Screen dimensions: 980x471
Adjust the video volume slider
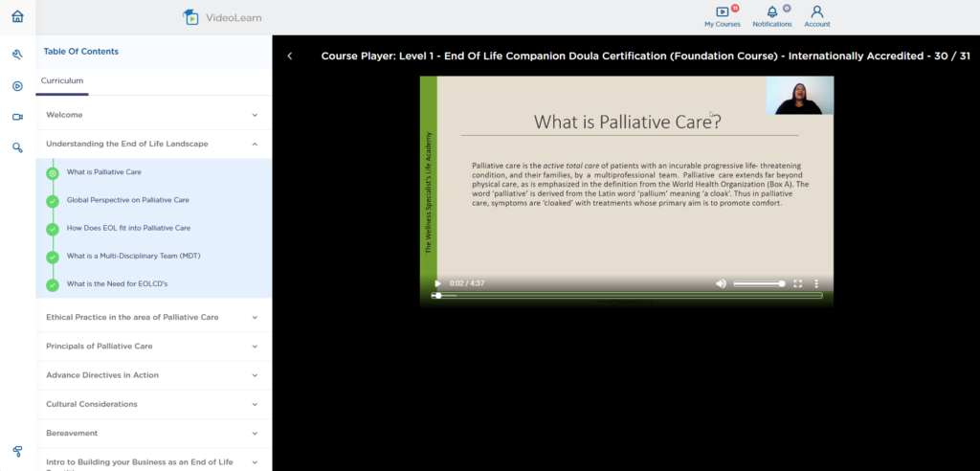pos(759,283)
